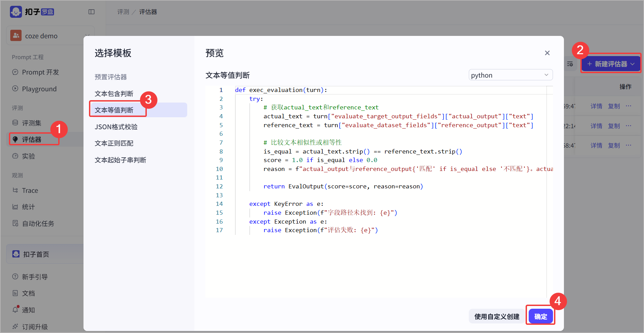
Task: Click 复制 in second evaluator row
Action: pyautogui.click(x=614, y=126)
